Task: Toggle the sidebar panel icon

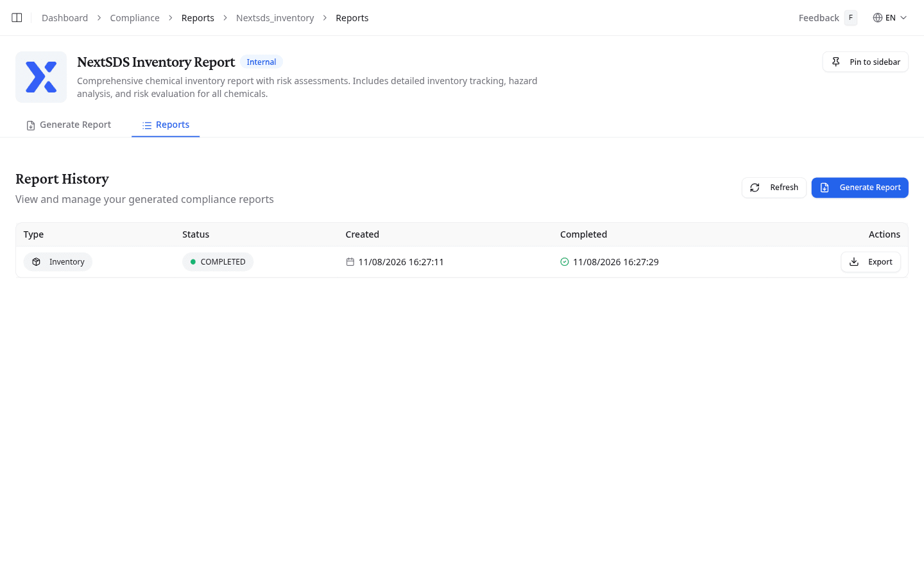Action: click(x=17, y=18)
